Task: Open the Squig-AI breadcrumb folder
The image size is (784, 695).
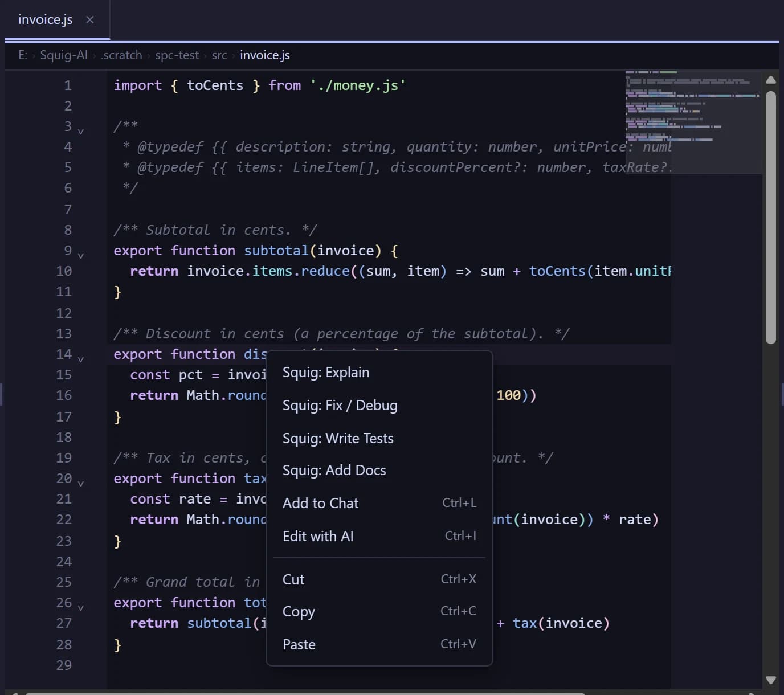Action: tap(64, 55)
